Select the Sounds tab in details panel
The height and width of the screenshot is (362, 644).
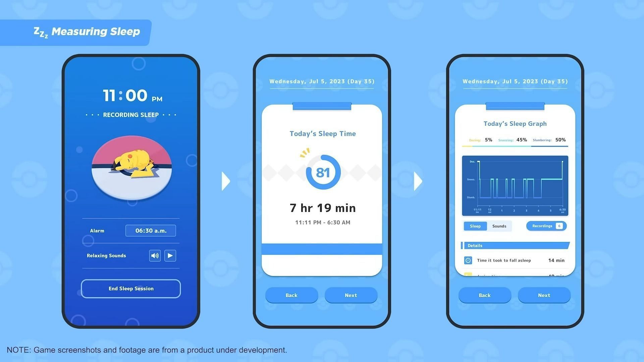[x=498, y=226]
